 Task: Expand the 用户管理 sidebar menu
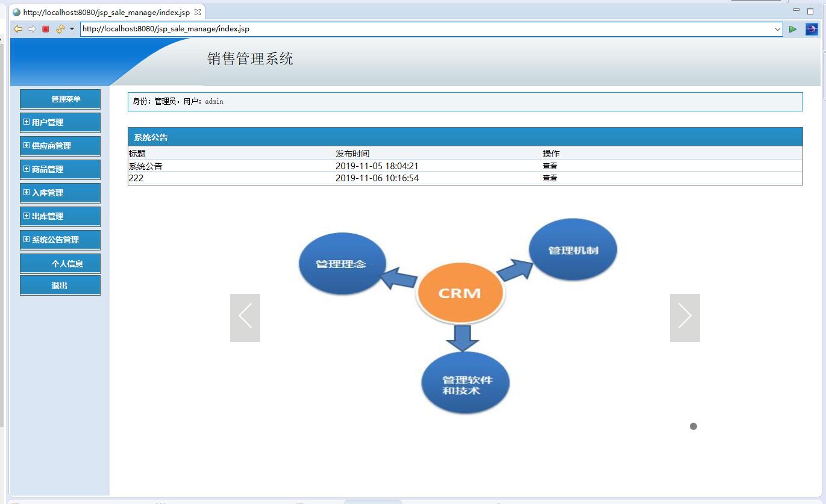click(x=60, y=122)
